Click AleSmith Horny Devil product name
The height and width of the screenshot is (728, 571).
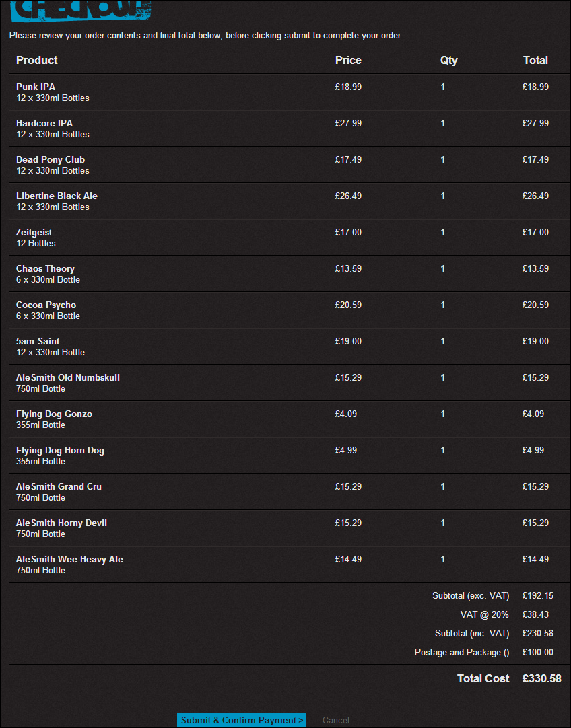[61, 523]
